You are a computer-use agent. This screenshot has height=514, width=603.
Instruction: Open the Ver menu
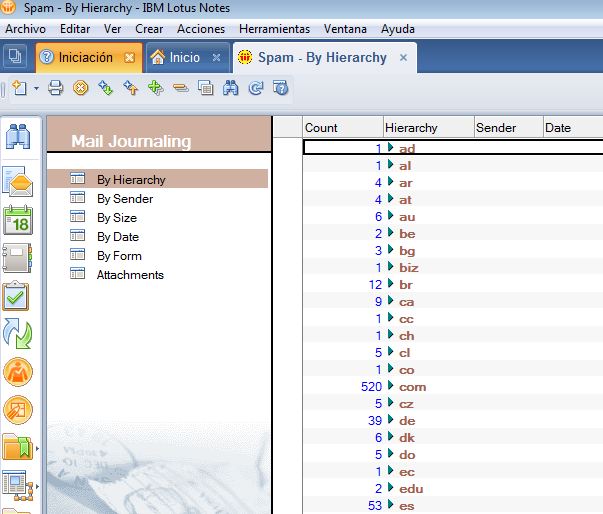(x=112, y=29)
